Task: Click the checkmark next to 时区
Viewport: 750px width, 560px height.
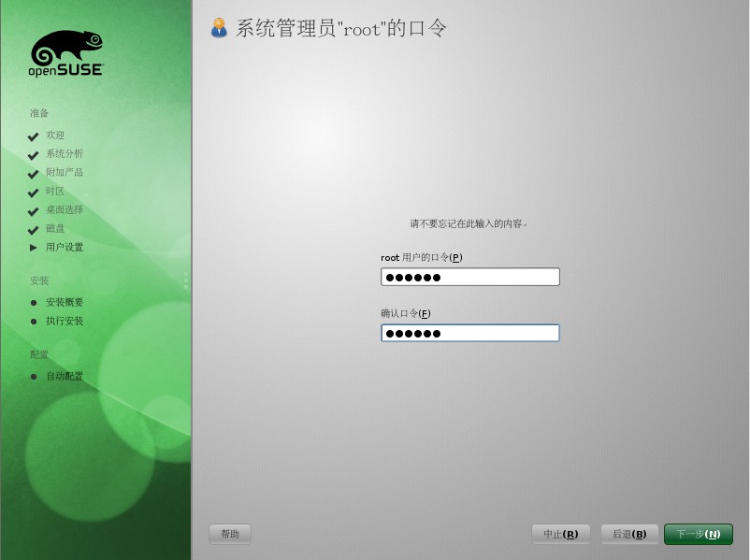Action: (x=33, y=193)
